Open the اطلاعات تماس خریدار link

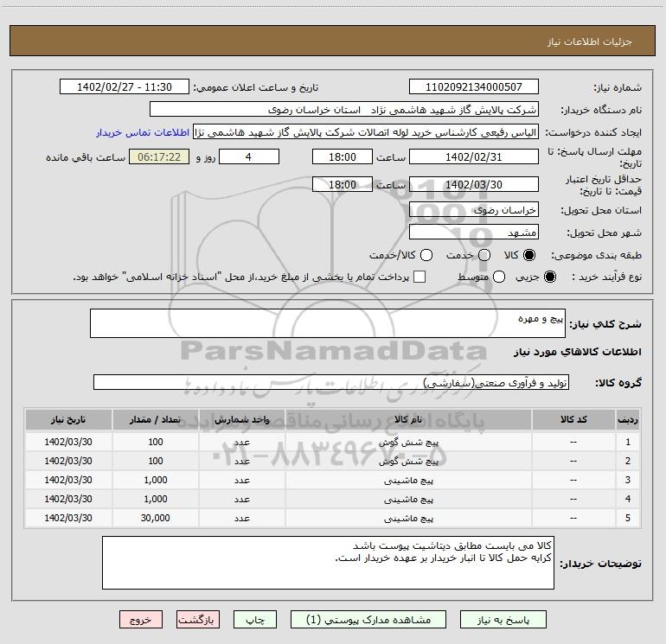point(143,132)
